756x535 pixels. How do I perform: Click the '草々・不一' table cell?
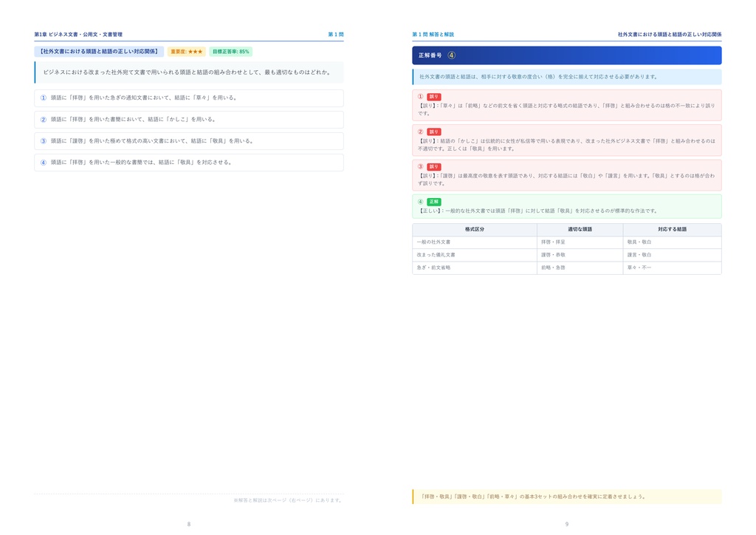tap(672, 267)
